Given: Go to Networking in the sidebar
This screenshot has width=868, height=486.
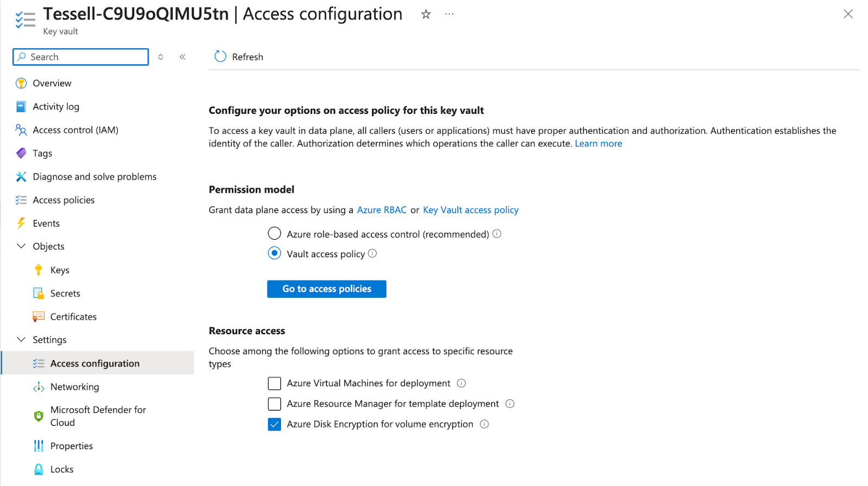Looking at the screenshot, I should point(74,387).
